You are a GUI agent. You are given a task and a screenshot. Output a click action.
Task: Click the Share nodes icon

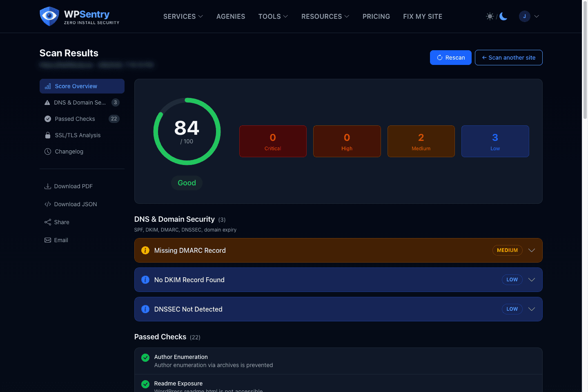(48, 222)
